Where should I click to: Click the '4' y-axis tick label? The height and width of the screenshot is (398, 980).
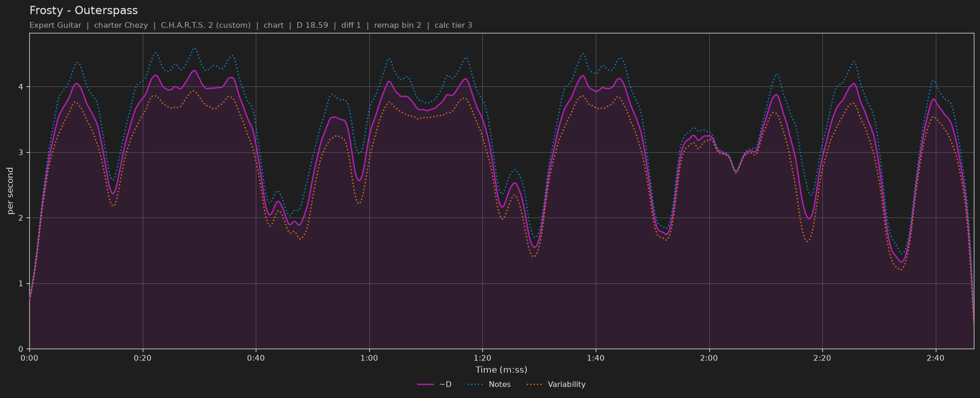[x=21, y=87]
